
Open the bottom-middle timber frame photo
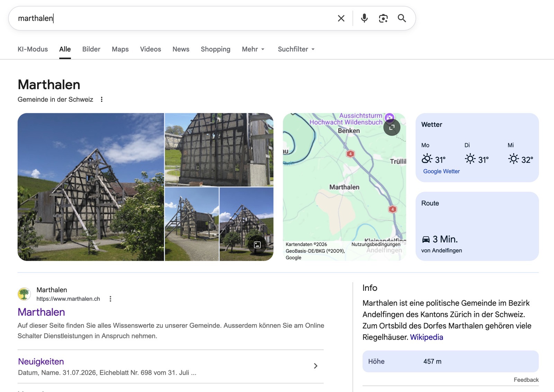point(192,224)
